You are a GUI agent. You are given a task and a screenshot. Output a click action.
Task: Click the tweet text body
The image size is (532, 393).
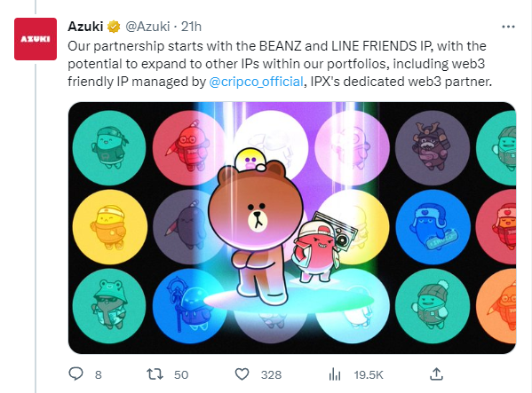click(280, 64)
